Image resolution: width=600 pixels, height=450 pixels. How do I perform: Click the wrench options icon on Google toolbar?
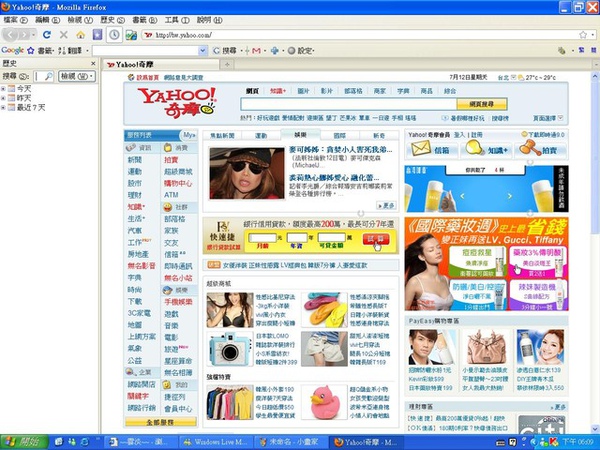(562, 51)
